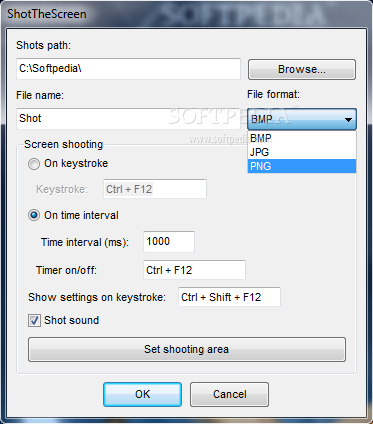This screenshot has height=424, width=373.
Task: Click the Timer on/off hotkey field
Action: (x=194, y=270)
